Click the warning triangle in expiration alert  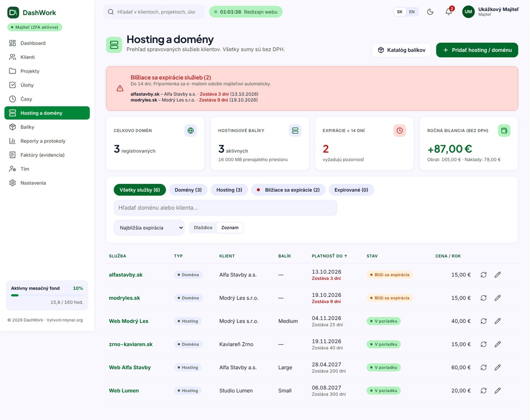tap(120, 88)
